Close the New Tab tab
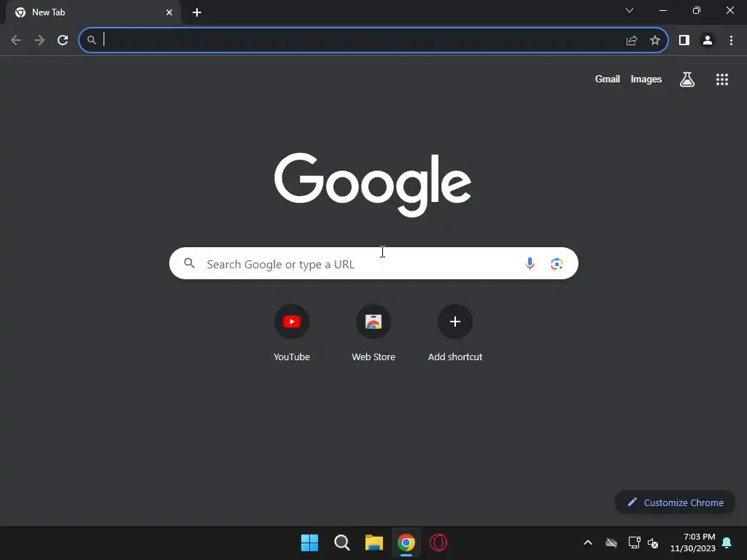The image size is (747, 560). pyautogui.click(x=169, y=12)
